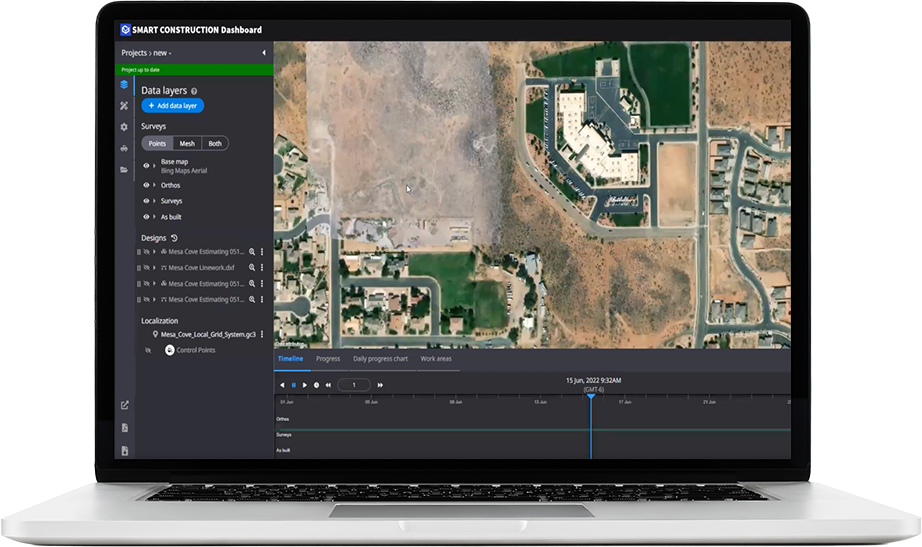Screen dimensions: 922x547
Task: Select Mesa_Cove_Local_Grid_System.gc3 localization file
Action: tap(208, 334)
